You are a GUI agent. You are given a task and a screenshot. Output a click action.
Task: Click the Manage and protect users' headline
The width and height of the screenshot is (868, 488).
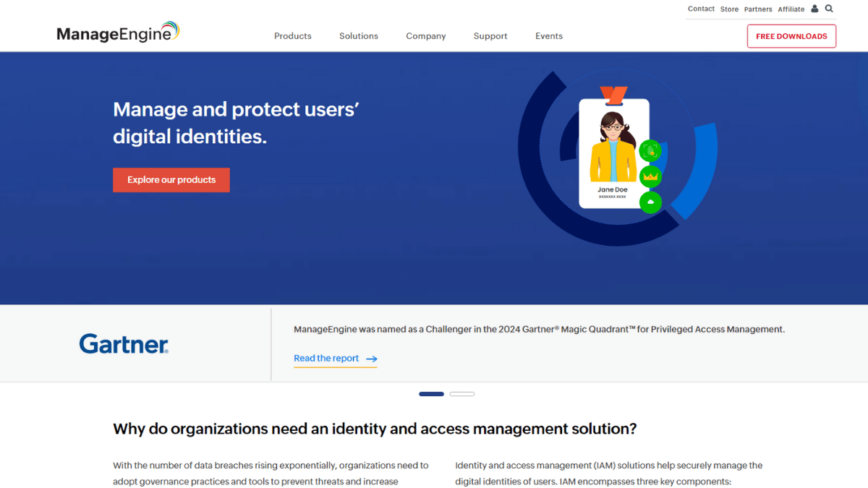coord(237,123)
